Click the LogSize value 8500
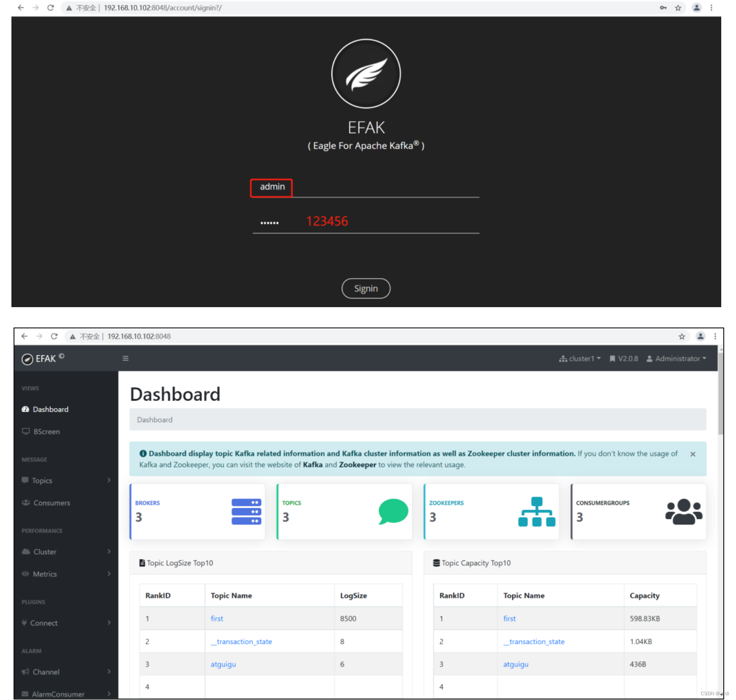Viewport: 736px width, 700px height. pos(348,619)
